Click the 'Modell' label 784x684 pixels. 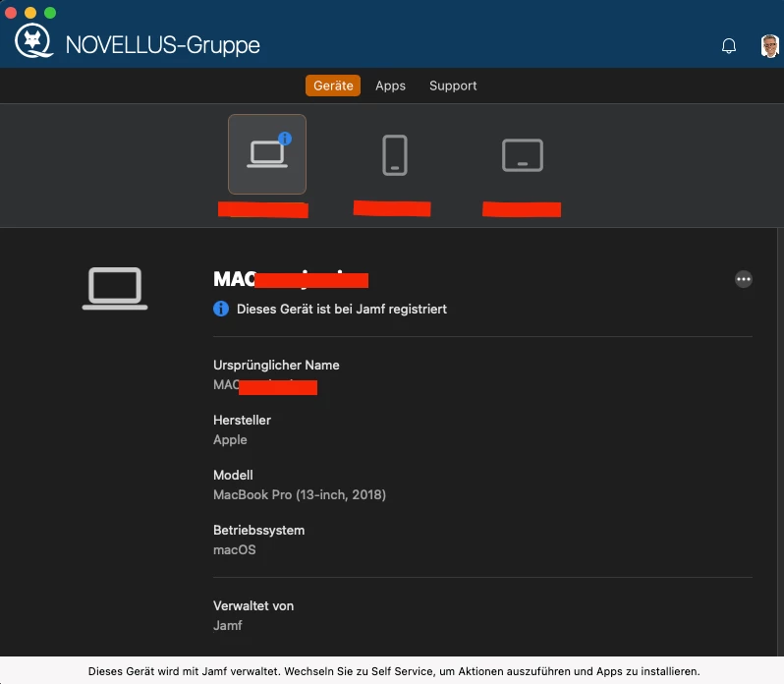pyautogui.click(x=233, y=475)
